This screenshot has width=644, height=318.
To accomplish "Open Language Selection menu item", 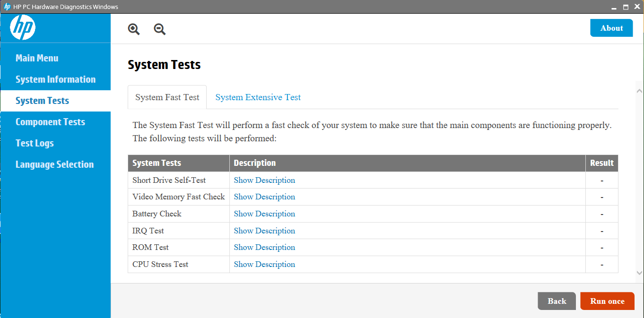I will pyautogui.click(x=54, y=164).
